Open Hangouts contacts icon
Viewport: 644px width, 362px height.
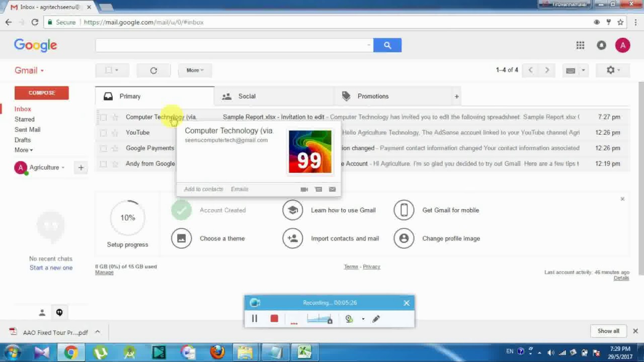coord(42,313)
